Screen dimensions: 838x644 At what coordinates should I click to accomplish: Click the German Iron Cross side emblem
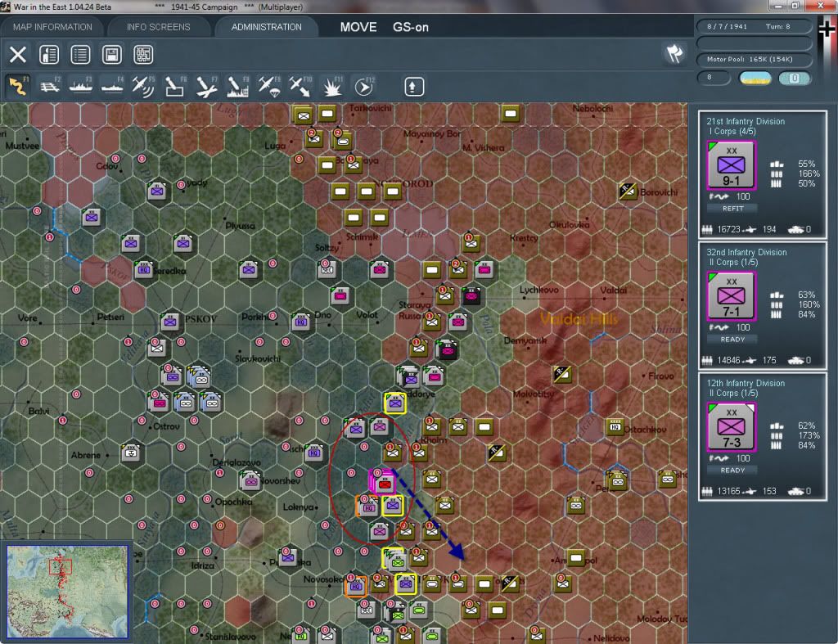click(x=827, y=29)
